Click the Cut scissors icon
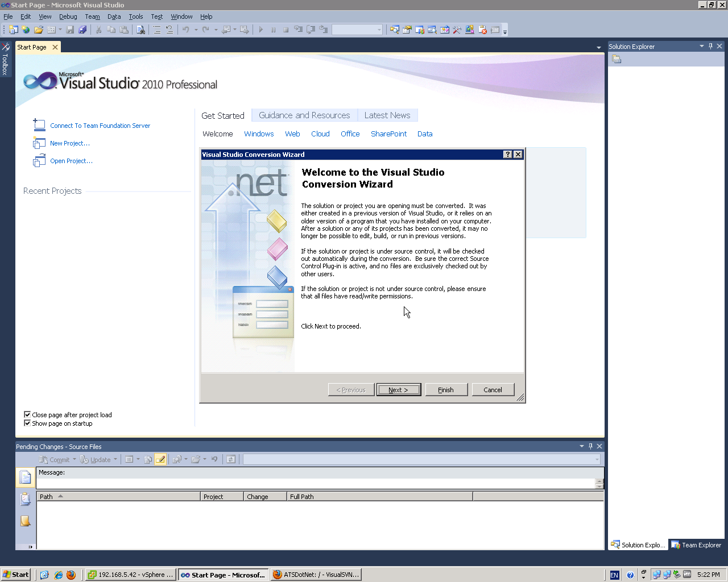 pyautogui.click(x=98, y=30)
